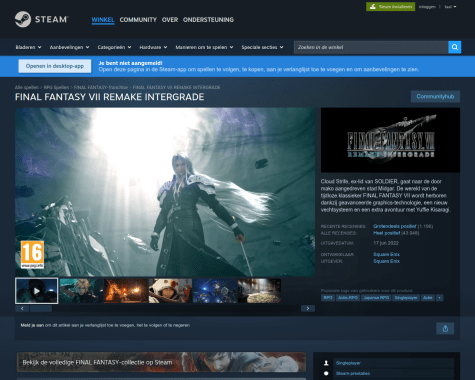Click Openen in desktop-app button

pyautogui.click(x=55, y=66)
